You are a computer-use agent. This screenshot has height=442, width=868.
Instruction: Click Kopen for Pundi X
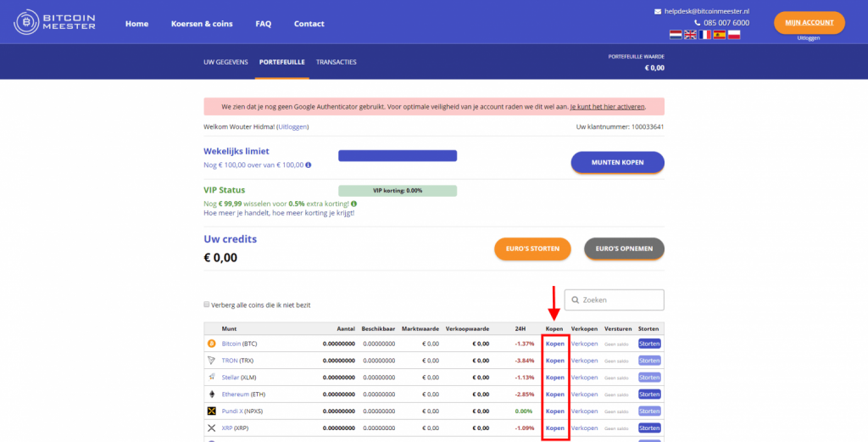point(555,411)
